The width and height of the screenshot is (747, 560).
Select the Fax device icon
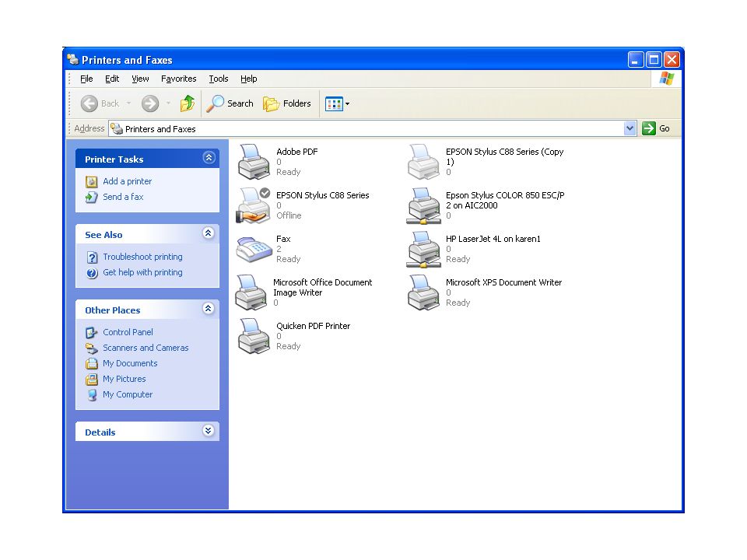tap(254, 249)
